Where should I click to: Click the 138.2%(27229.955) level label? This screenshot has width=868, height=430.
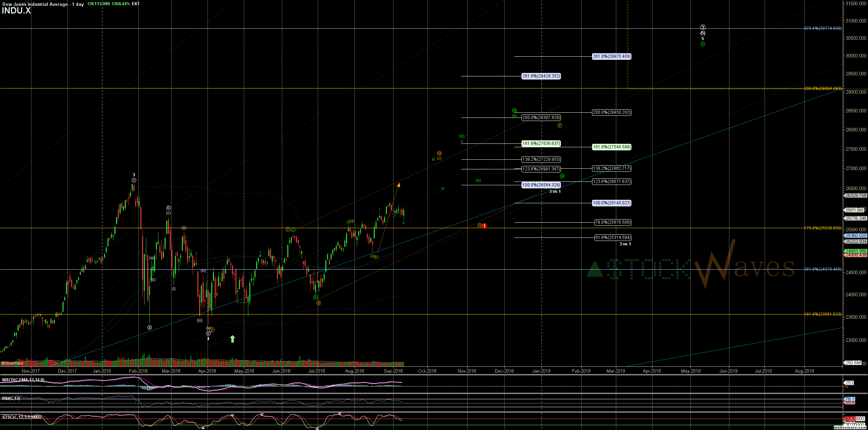(x=541, y=159)
